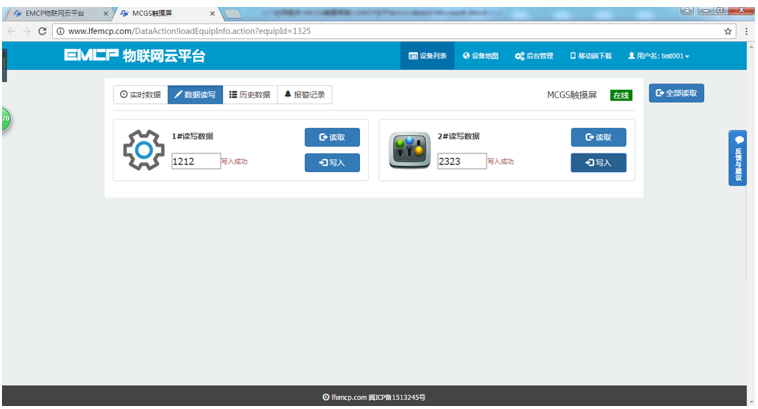Click 写入 for 2#读写数据

coord(598,162)
